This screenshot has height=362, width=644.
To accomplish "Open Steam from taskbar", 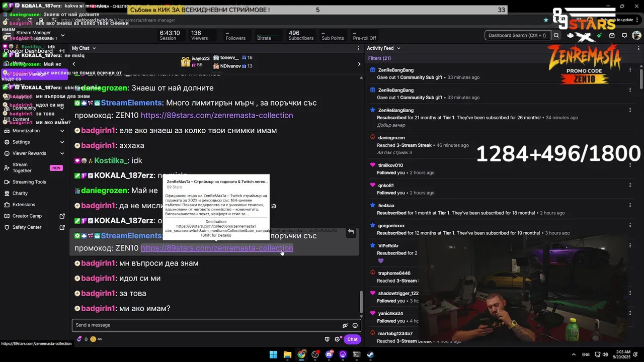I will 370,354.
